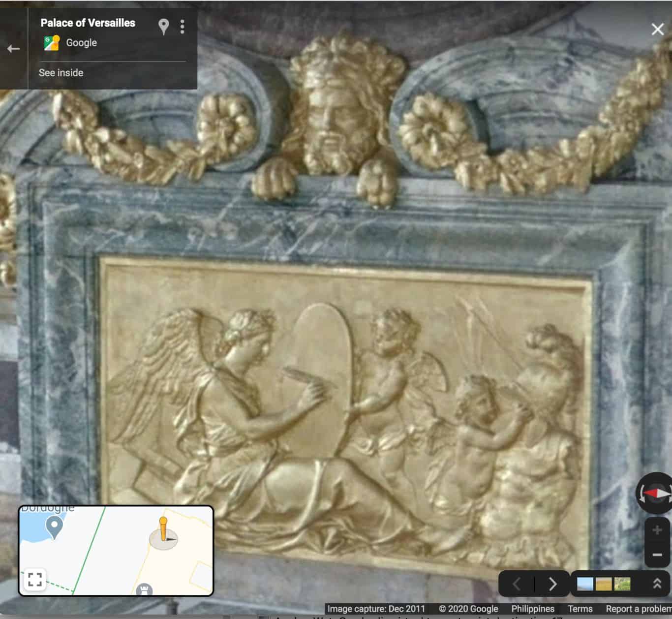Zoom out with the minus button
The height and width of the screenshot is (619, 672).
coord(657,555)
